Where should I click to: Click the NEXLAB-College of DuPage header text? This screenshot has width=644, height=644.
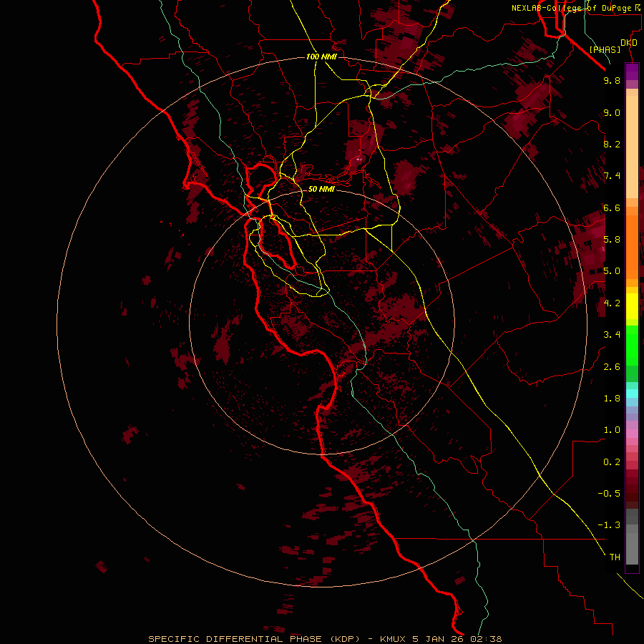point(571,8)
